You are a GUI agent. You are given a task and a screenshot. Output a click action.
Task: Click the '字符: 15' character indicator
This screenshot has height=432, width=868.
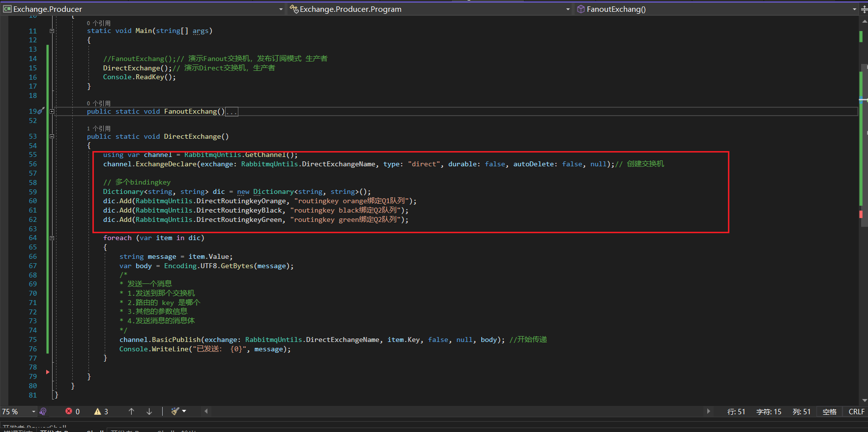pos(769,412)
